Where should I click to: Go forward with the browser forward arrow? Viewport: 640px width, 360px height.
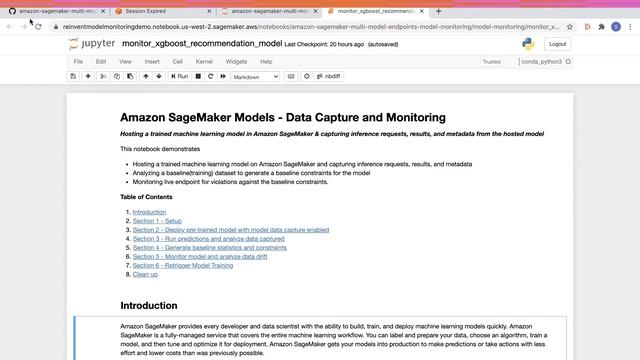click(24, 27)
